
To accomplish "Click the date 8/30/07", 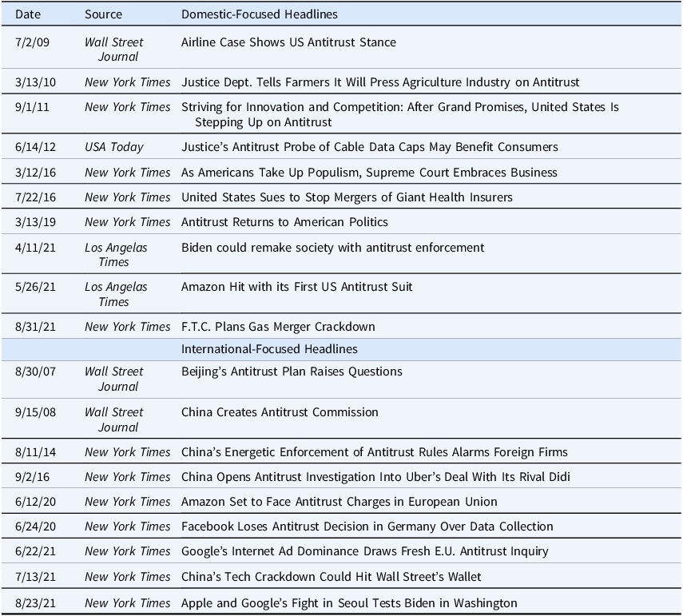I will [35, 372].
